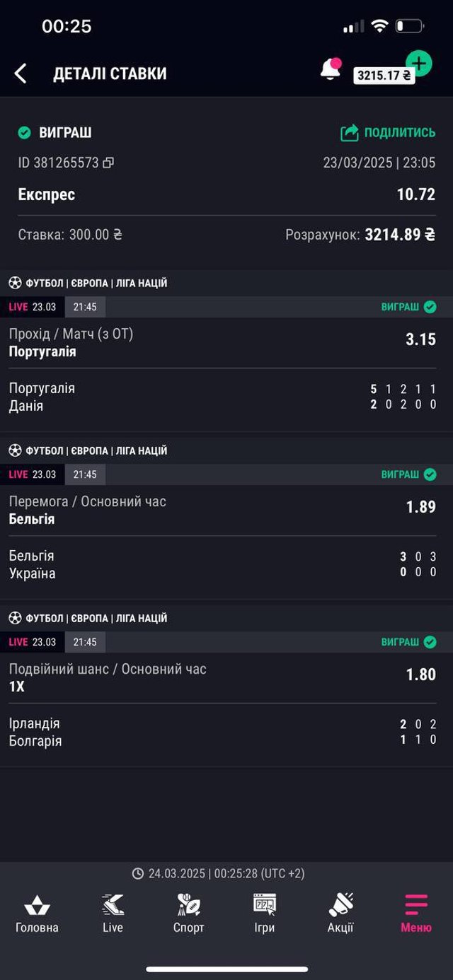The height and width of the screenshot is (980, 453).
Task: Click the Поділитись share link
Action: point(388,132)
